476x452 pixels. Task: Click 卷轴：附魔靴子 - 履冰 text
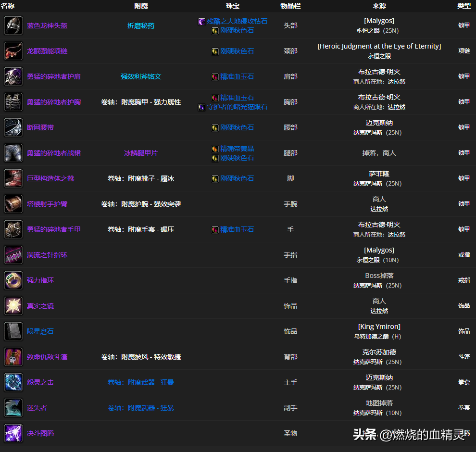click(x=141, y=178)
